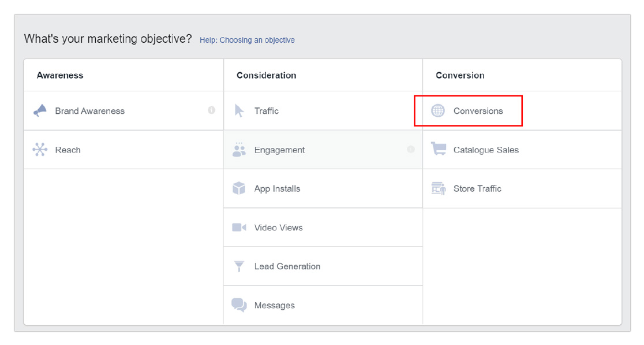The image size is (644, 345).
Task: Choose the Store Traffic objective label
Action: [477, 189]
